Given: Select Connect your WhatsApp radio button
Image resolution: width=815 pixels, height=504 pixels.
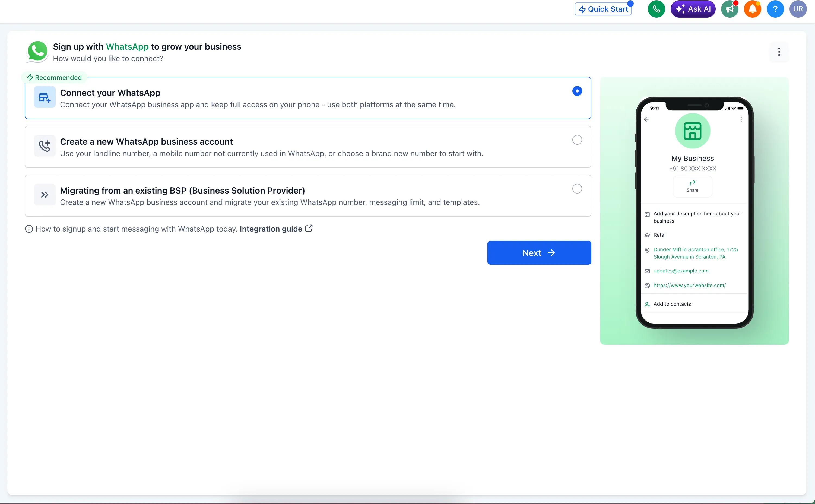Looking at the screenshot, I should tap(577, 91).
